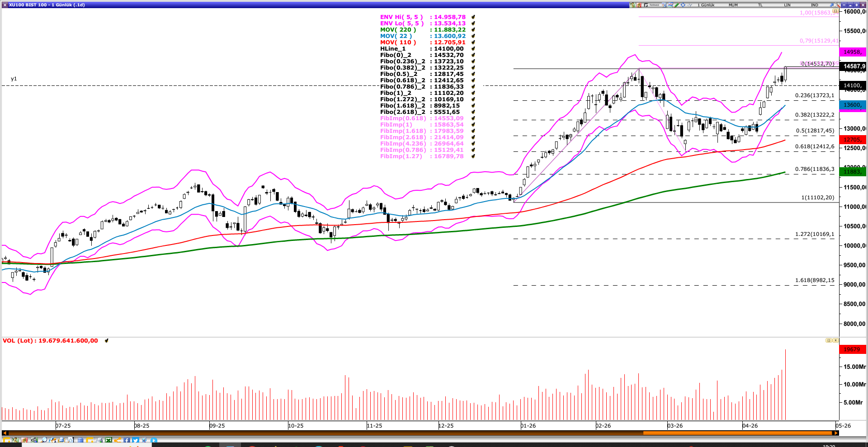Viewport: 868px width, 447px height.
Task: Open the indicator wave tool in the toolbar
Action: (x=689, y=5)
